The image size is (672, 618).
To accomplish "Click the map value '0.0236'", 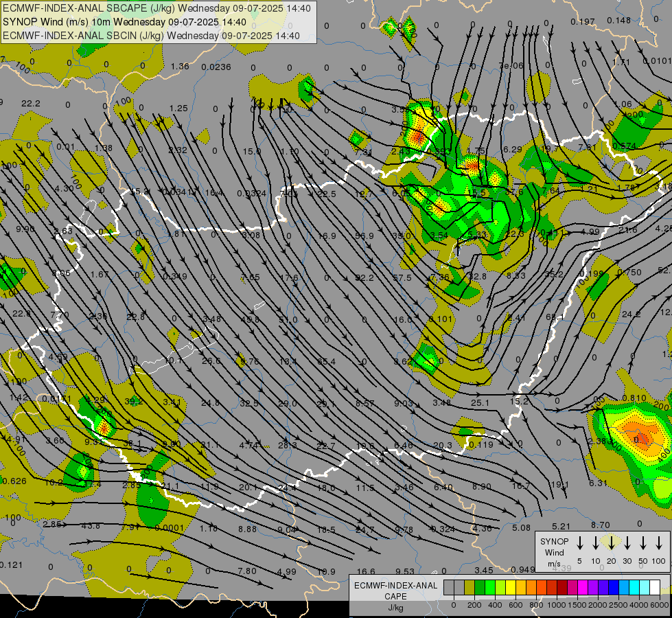I will coord(216,67).
